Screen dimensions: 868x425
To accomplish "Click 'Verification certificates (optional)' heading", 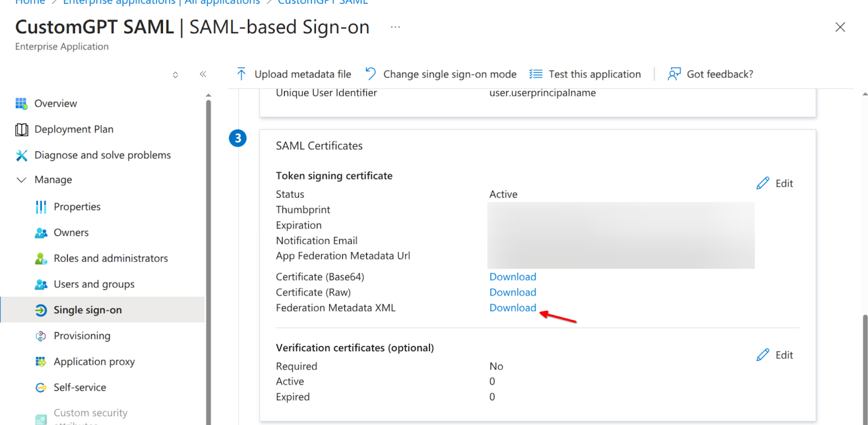I will (355, 348).
